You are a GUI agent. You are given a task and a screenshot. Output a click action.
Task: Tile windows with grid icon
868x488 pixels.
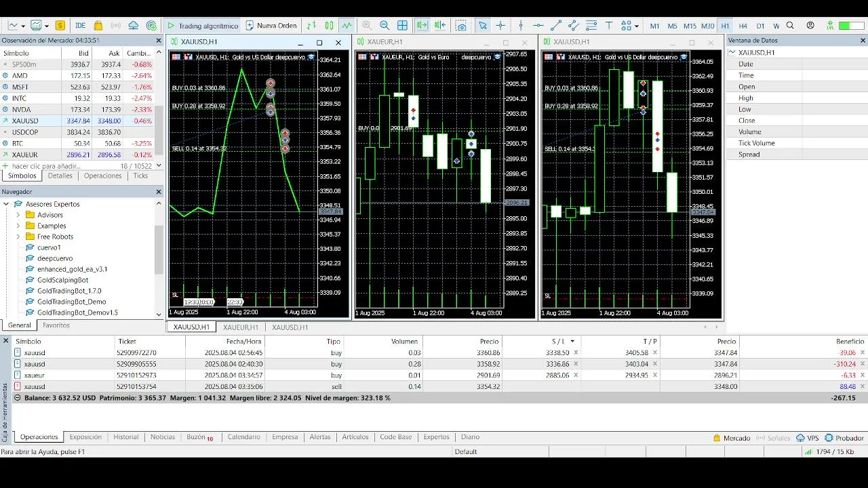tap(402, 26)
